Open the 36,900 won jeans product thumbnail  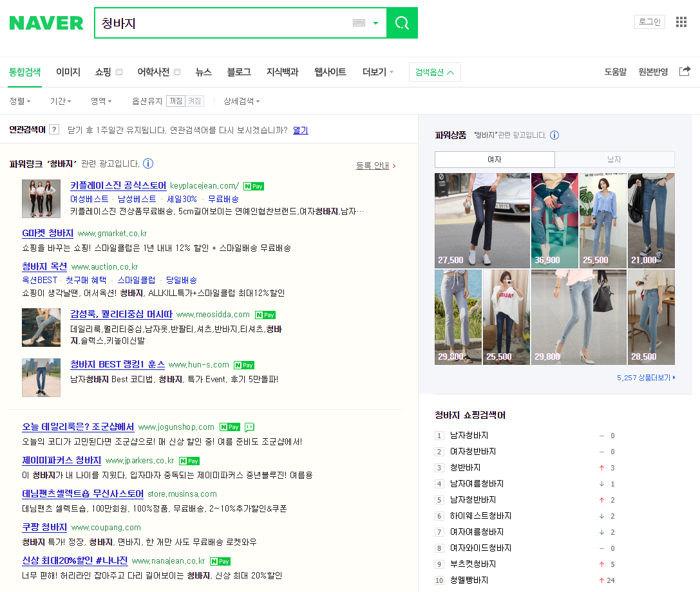coord(554,220)
